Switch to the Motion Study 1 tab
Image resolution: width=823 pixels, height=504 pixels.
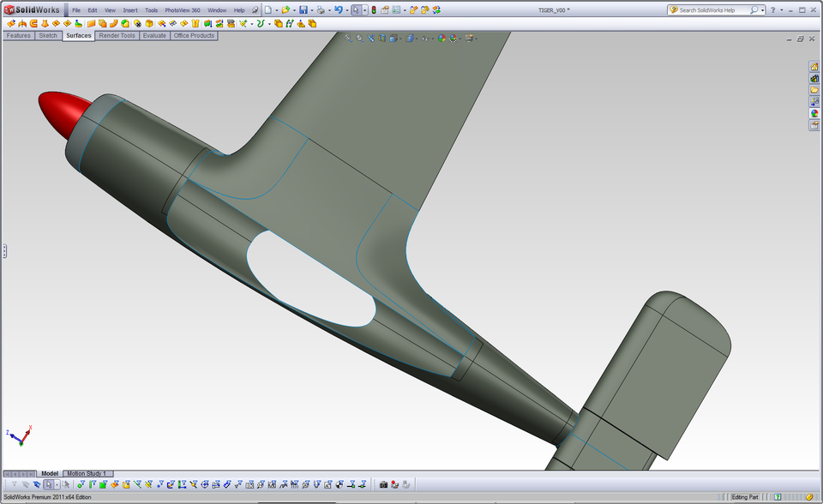click(x=86, y=472)
